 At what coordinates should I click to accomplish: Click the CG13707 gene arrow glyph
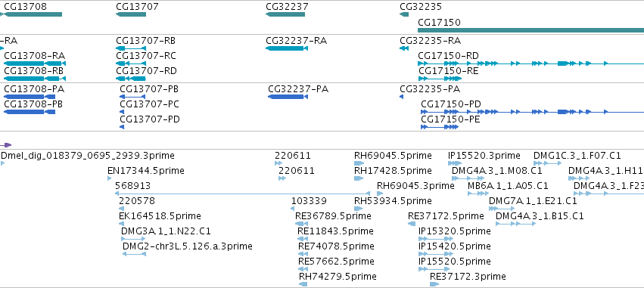tap(131, 14)
